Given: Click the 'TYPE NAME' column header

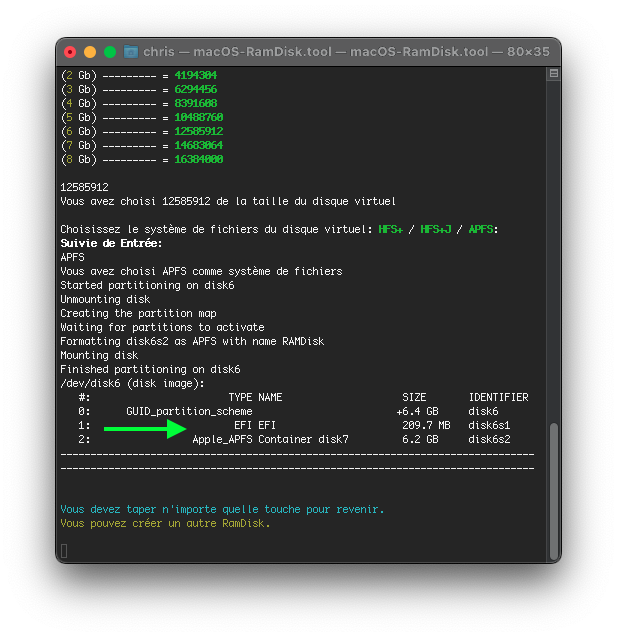Looking at the screenshot, I should [x=255, y=397].
